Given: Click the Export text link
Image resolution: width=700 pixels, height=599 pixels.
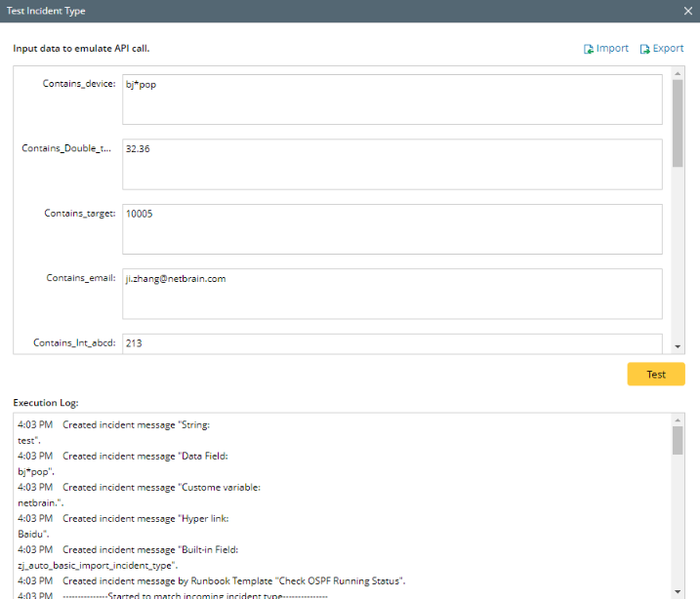Looking at the screenshot, I should click(668, 49).
